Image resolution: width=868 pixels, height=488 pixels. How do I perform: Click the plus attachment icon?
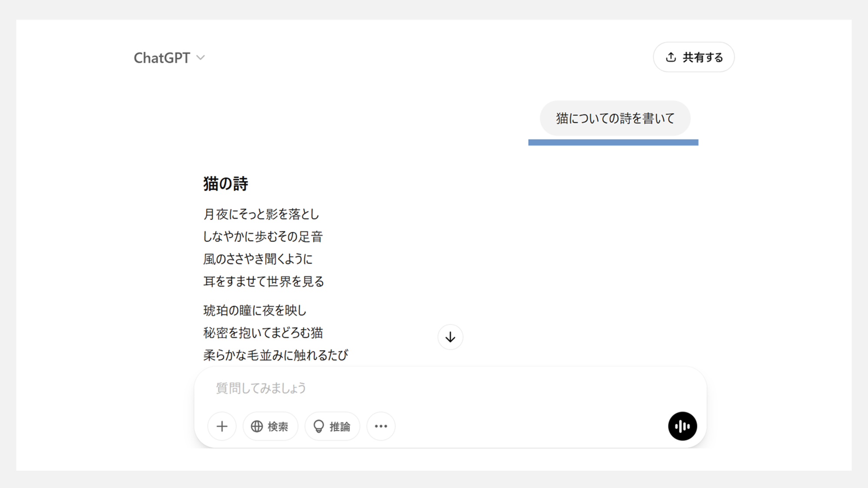(x=222, y=426)
